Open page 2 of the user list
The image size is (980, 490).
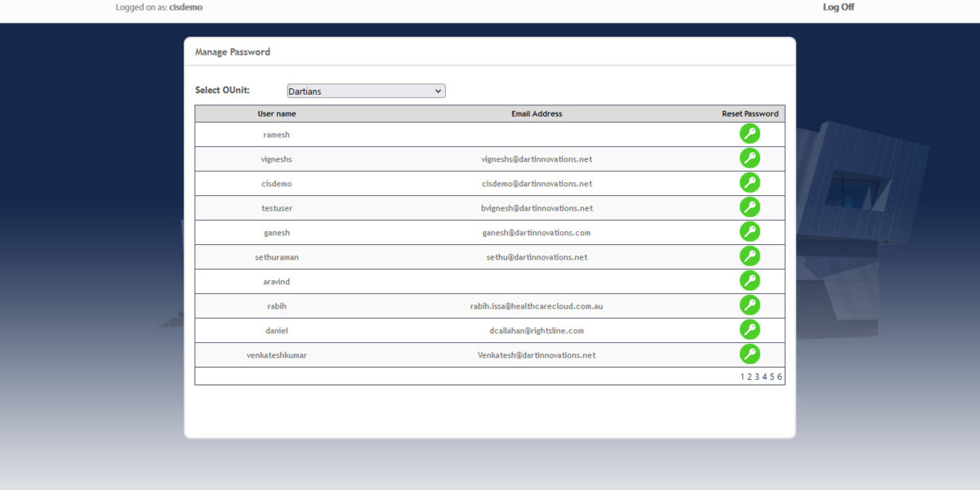pos(749,376)
